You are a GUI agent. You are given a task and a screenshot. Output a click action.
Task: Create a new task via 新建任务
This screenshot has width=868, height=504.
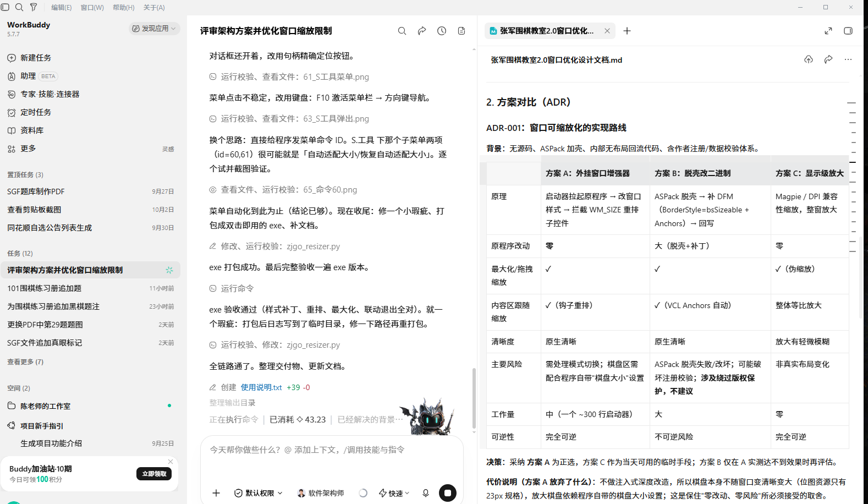[36, 58]
